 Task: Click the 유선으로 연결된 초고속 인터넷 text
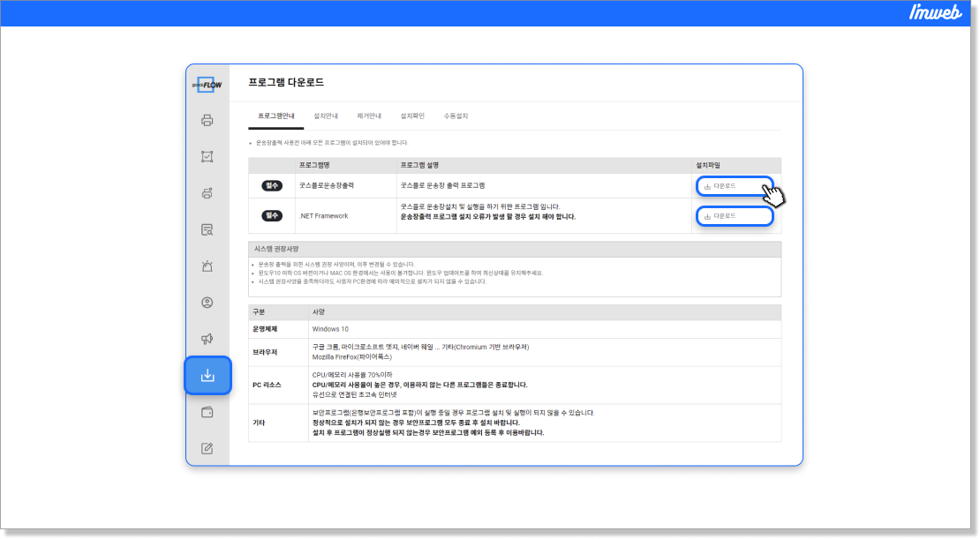354,395
